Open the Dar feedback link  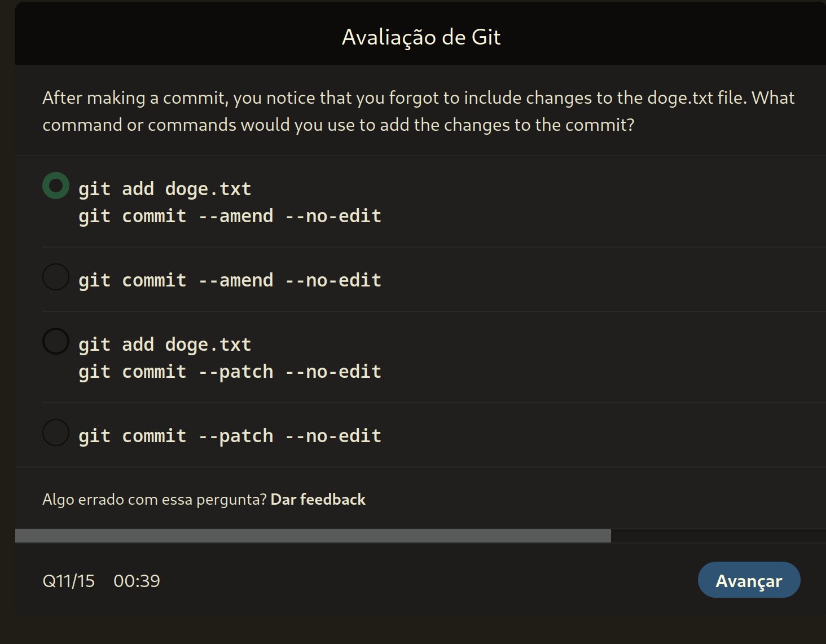point(318,499)
